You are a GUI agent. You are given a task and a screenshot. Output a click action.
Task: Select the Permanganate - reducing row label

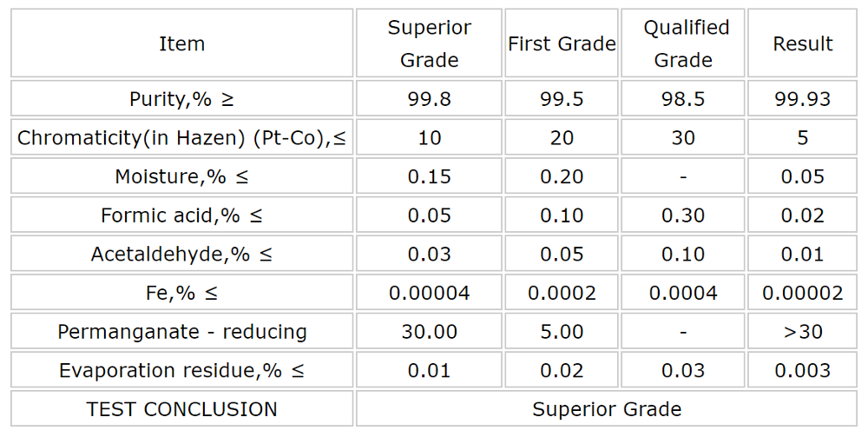182,332
